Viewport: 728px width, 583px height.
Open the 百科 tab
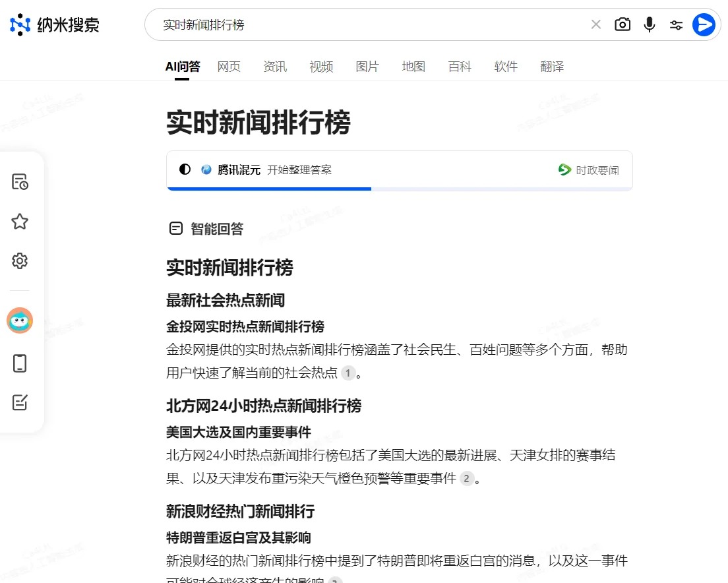tap(459, 66)
